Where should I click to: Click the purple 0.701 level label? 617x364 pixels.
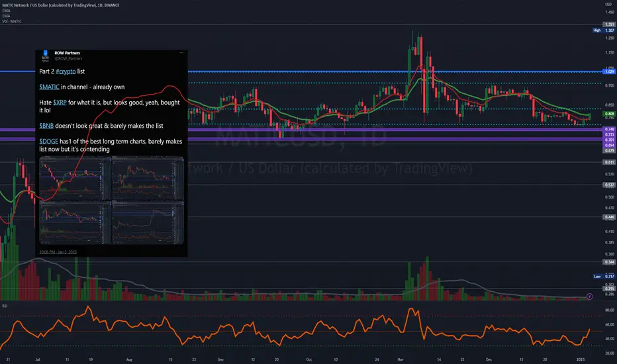(x=609, y=140)
